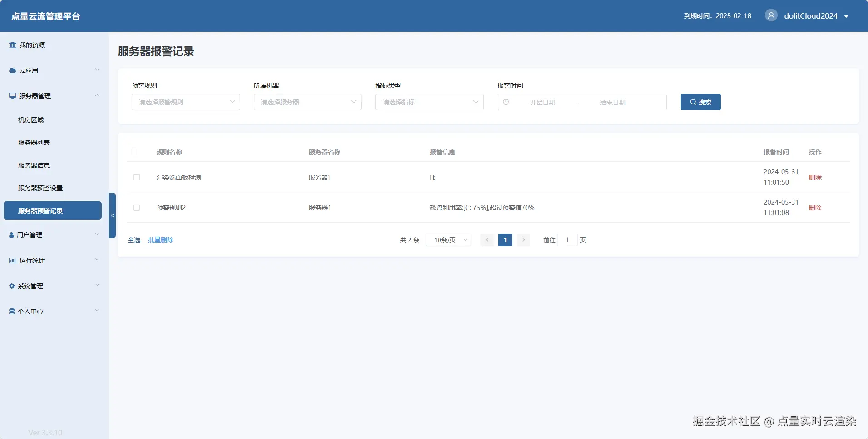The image size is (868, 439).
Task: Click the 共 2 条 total count text
Action: point(410,240)
